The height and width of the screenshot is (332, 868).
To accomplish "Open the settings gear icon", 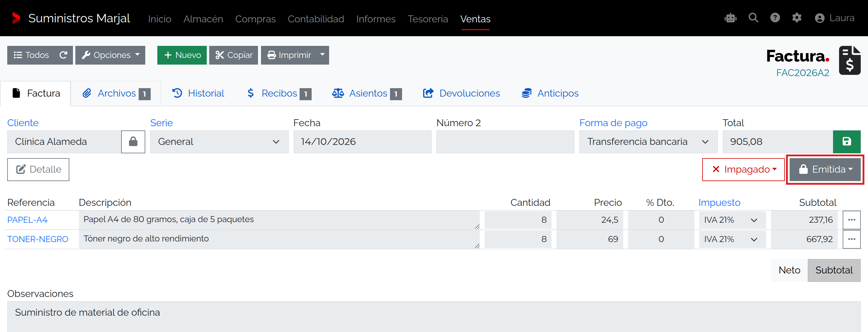I will coord(796,18).
